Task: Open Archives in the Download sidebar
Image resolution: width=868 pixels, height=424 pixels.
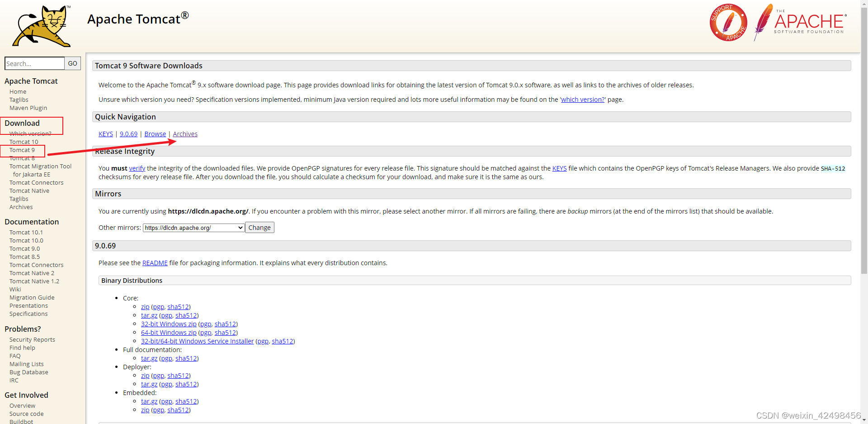Action: [x=21, y=207]
